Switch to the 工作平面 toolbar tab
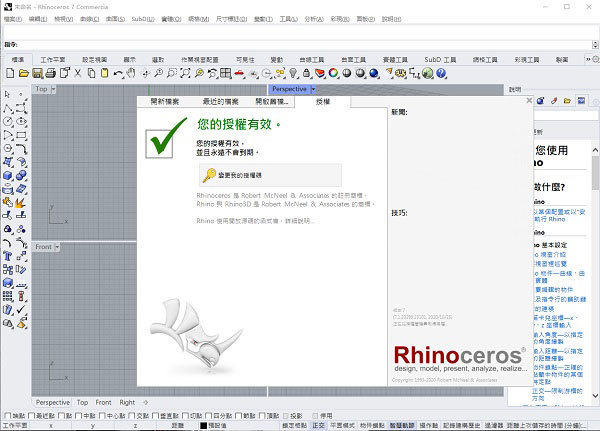Viewport: 600px width, 431px height. pos(53,60)
